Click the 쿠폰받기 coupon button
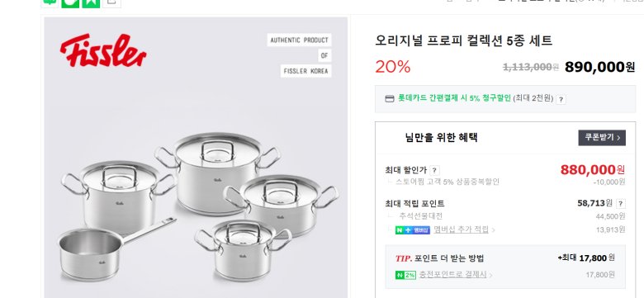644x298 pixels. point(602,138)
